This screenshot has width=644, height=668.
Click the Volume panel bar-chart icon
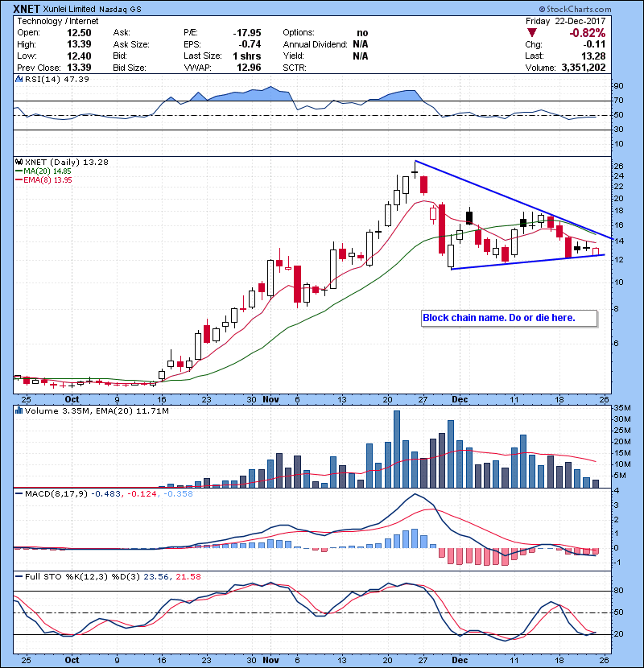[x=19, y=410]
